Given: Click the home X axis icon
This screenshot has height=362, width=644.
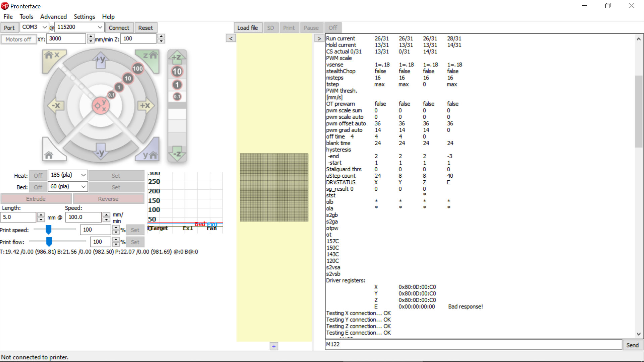Looking at the screenshot, I should pos(52,56).
